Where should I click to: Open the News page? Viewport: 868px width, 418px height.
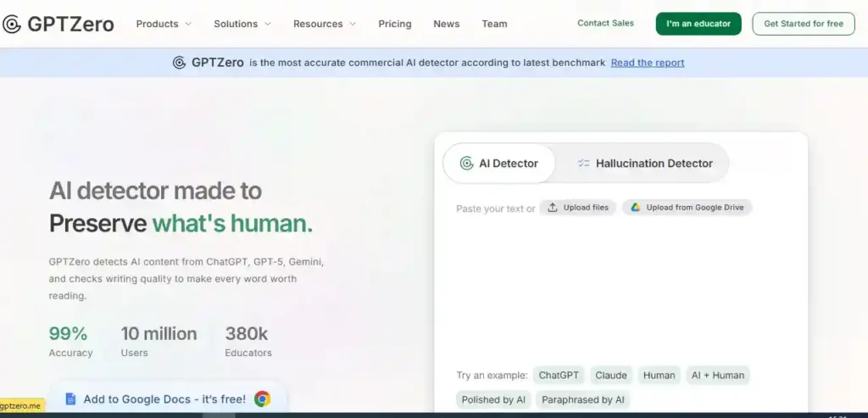tap(446, 24)
